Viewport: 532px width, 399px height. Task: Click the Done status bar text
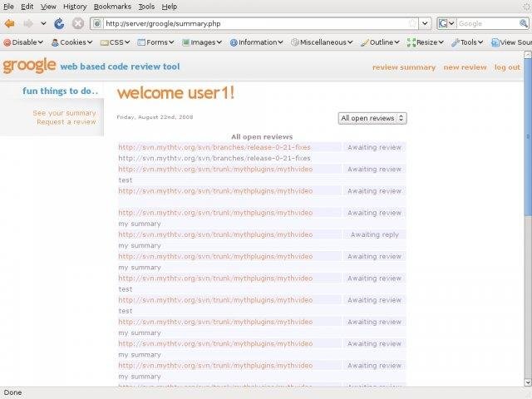(13, 392)
